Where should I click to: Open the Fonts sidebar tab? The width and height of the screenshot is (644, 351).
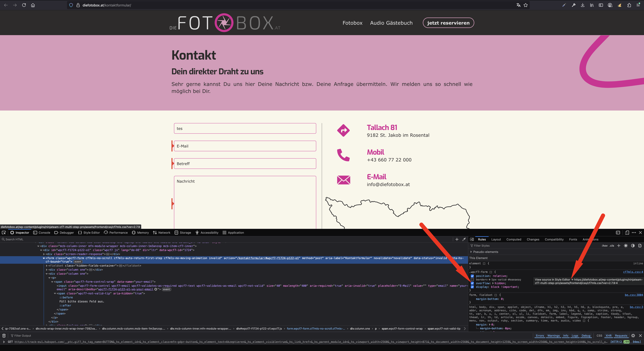point(573,239)
